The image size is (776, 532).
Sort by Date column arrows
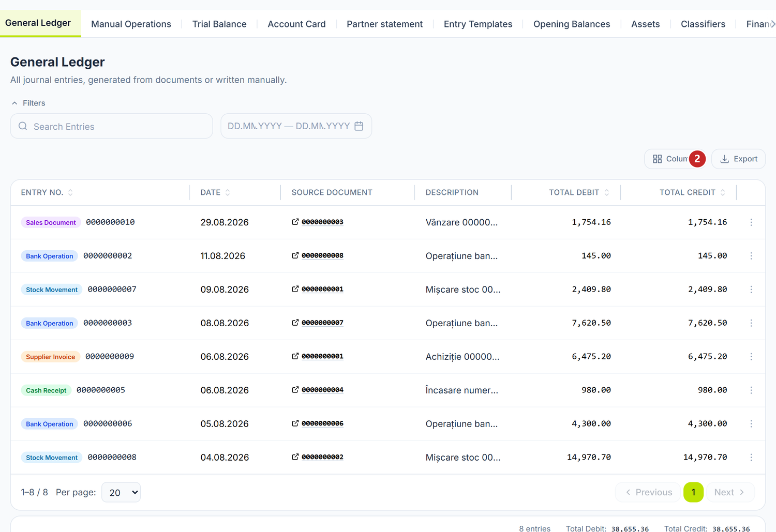pos(228,192)
